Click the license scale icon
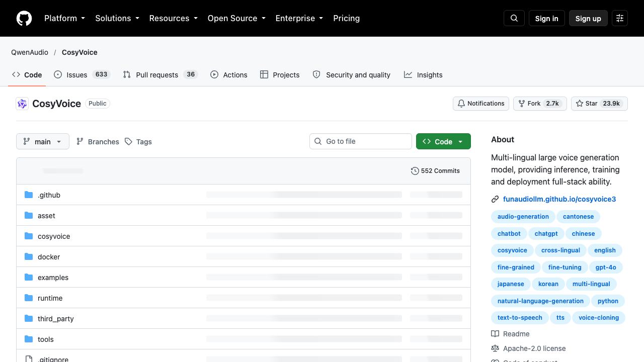Screen dimensions: 644x362 tap(495, 348)
